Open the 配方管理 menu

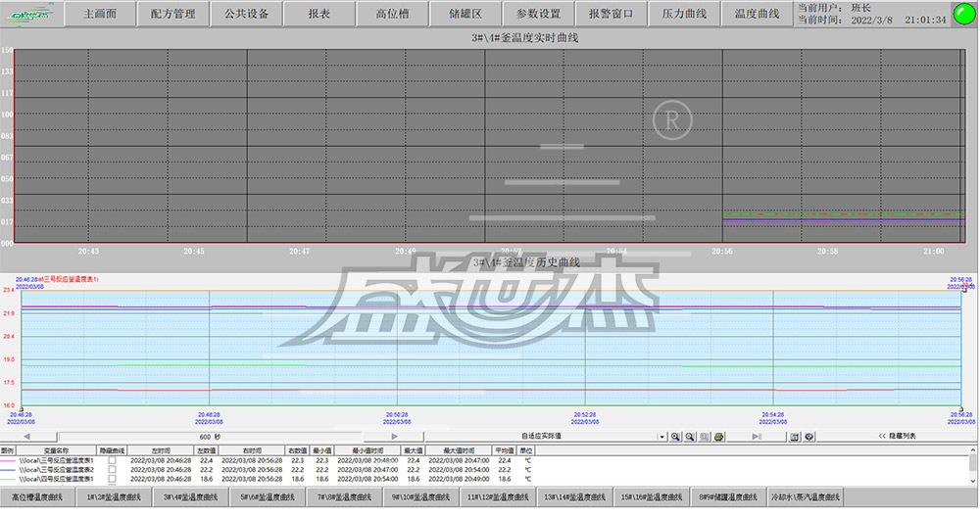coord(174,15)
